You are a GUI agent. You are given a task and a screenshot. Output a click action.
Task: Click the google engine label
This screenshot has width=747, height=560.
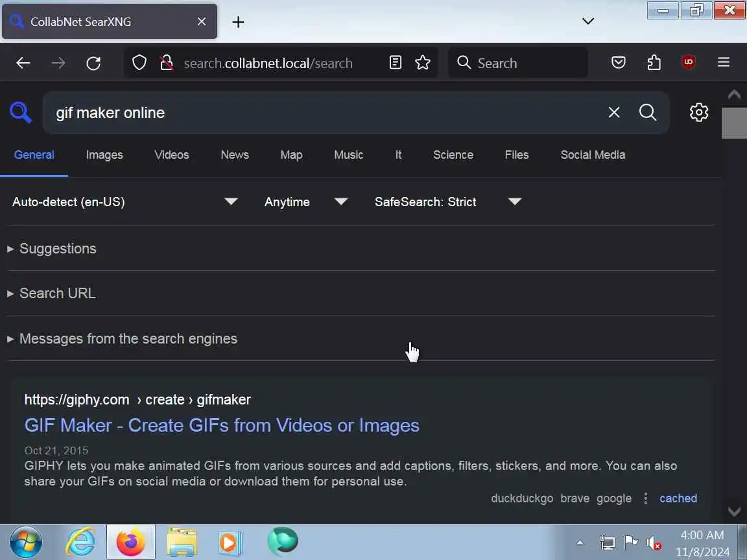click(614, 498)
